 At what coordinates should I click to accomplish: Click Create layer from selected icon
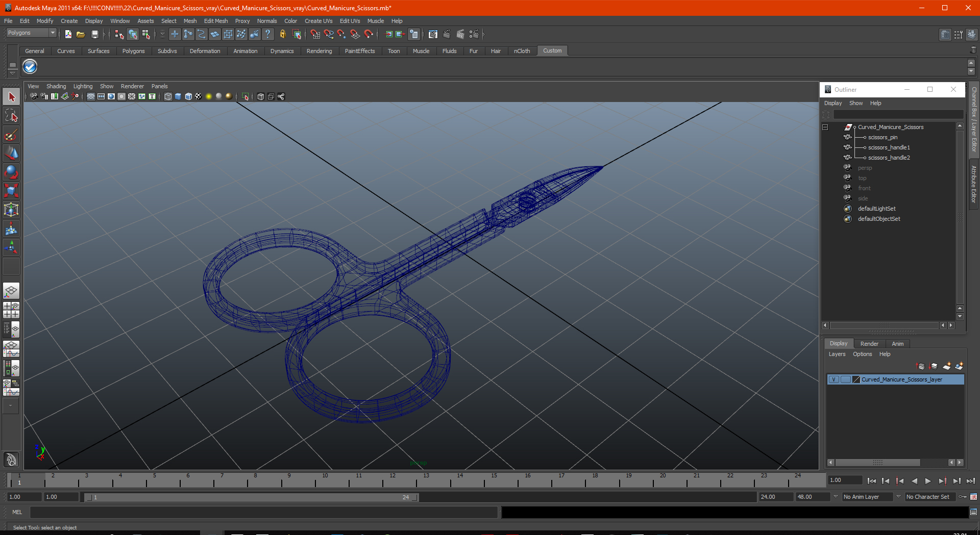coord(959,366)
